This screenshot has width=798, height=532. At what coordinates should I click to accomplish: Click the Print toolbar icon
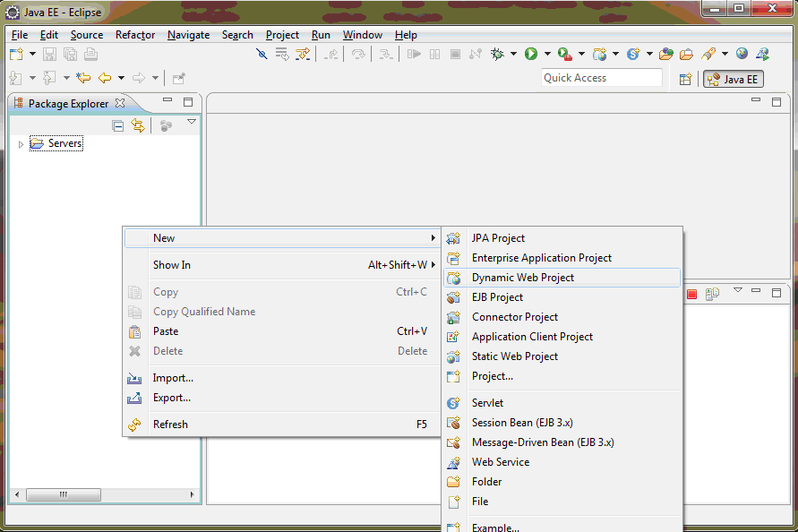(x=90, y=54)
